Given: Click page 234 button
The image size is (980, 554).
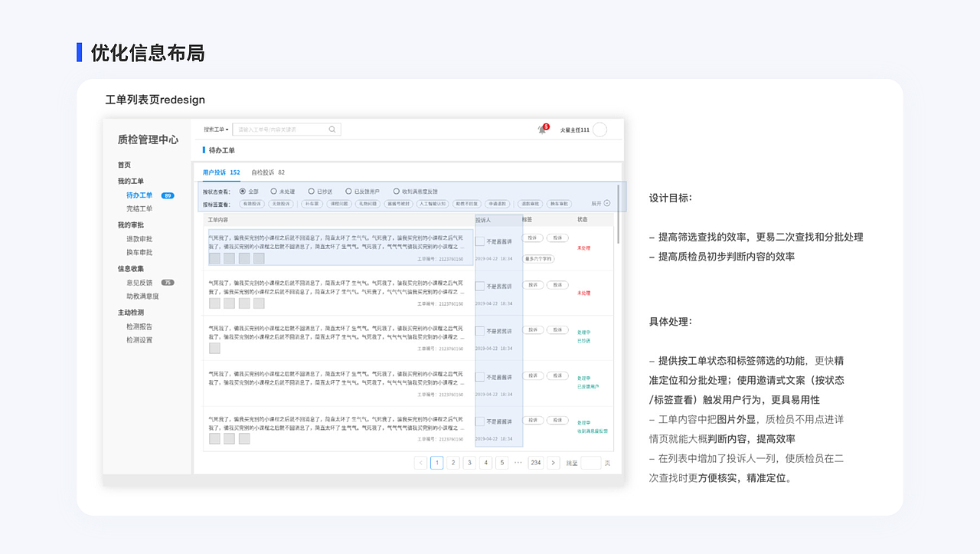Looking at the screenshot, I should tap(537, 463).
